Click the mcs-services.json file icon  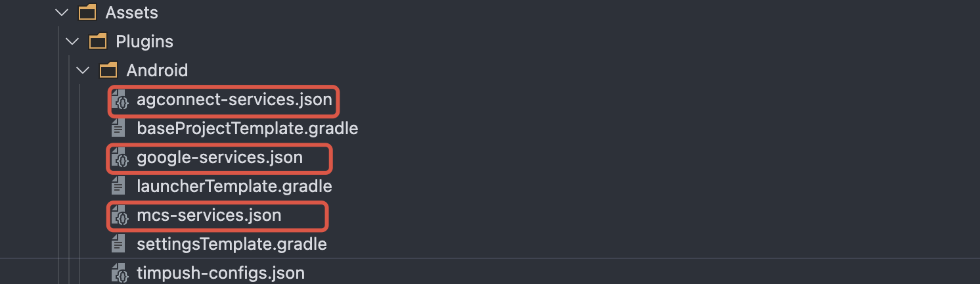[119, 216]
